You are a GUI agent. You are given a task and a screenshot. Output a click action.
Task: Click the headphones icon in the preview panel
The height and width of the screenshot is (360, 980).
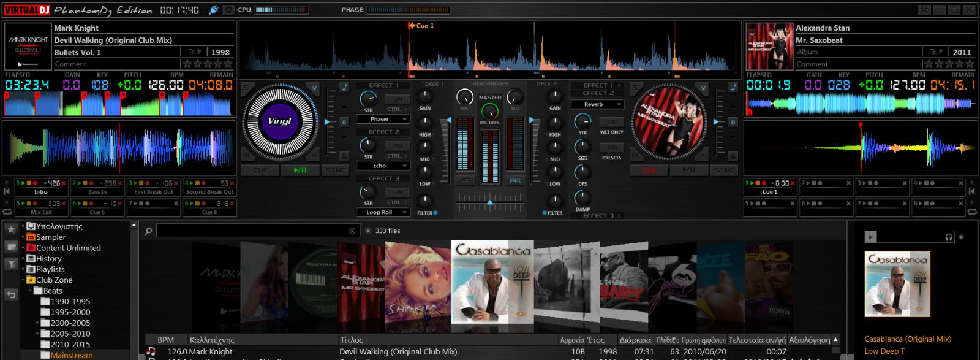coord(949,237)
